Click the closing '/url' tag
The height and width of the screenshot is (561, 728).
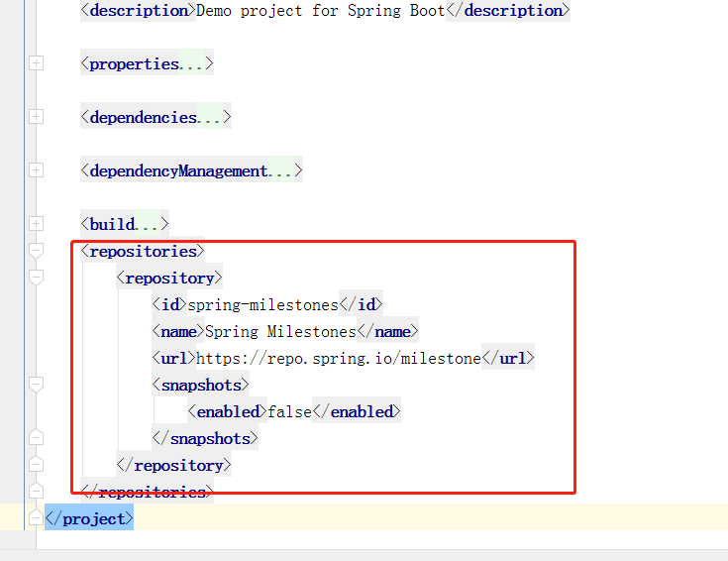(508, 359)
